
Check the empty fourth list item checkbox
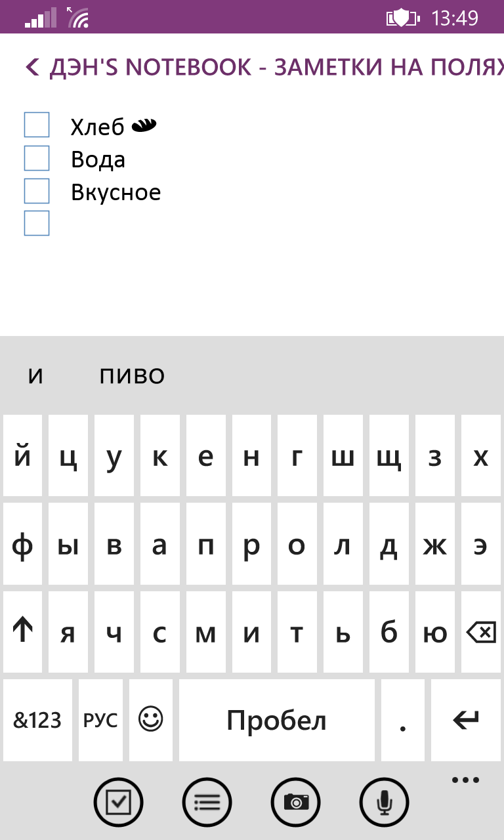click(x=37, y=223)
